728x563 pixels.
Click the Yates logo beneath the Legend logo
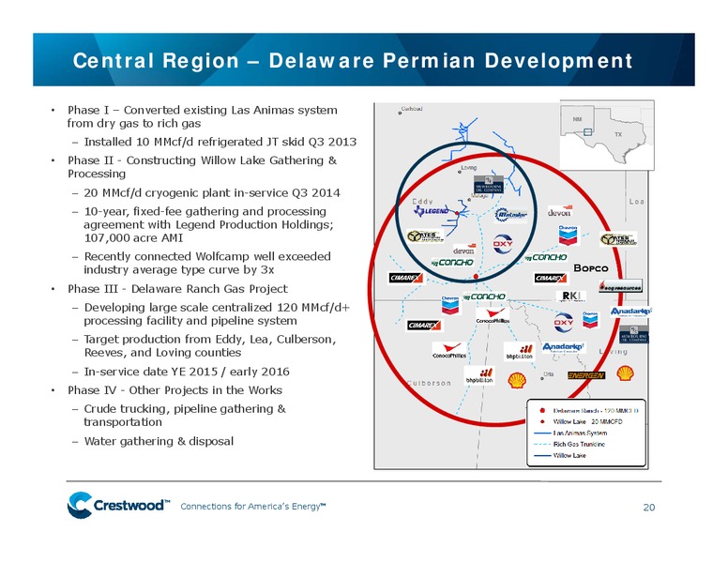(425, 236)
